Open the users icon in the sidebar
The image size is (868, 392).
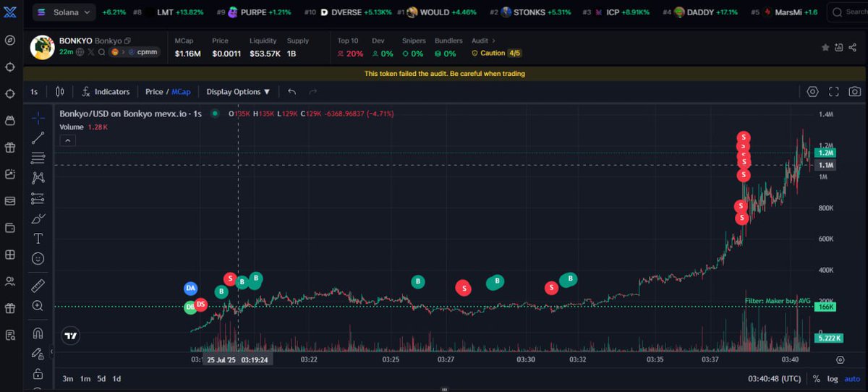pos(10,281)
